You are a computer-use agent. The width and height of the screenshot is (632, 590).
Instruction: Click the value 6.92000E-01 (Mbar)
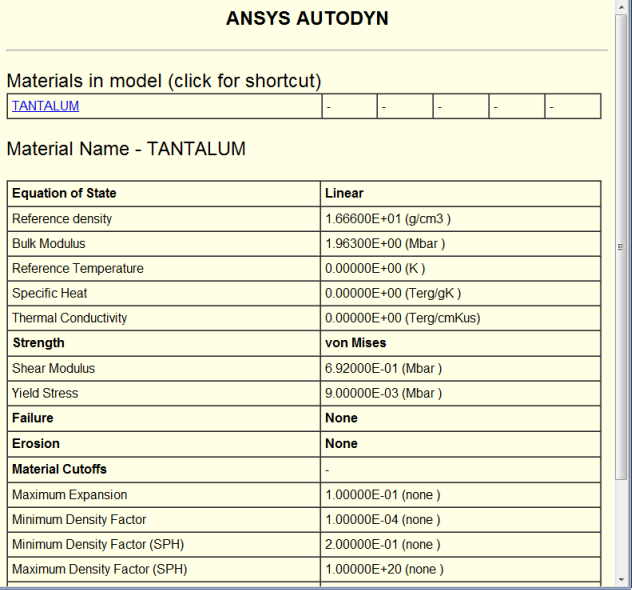383,368
